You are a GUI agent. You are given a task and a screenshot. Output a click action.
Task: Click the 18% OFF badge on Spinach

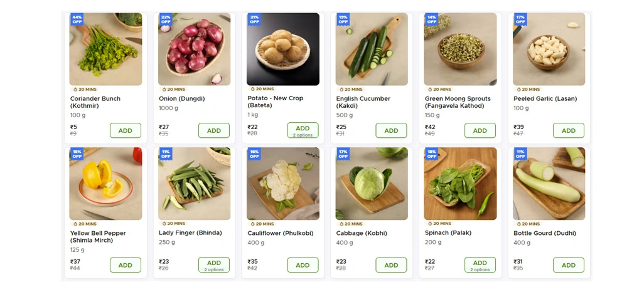click(x=431, y=154)
